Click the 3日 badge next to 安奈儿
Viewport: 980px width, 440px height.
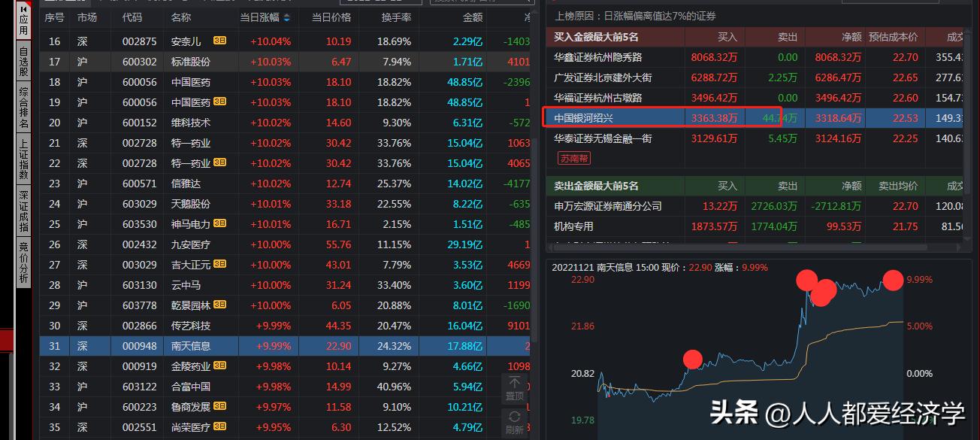pyautogui.click(x=219, y=41)
